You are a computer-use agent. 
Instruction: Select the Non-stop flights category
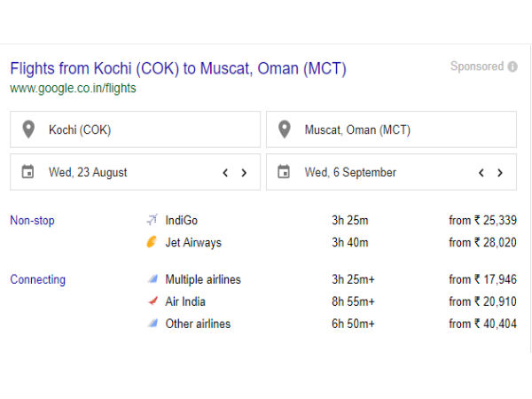tap(32, 220)
